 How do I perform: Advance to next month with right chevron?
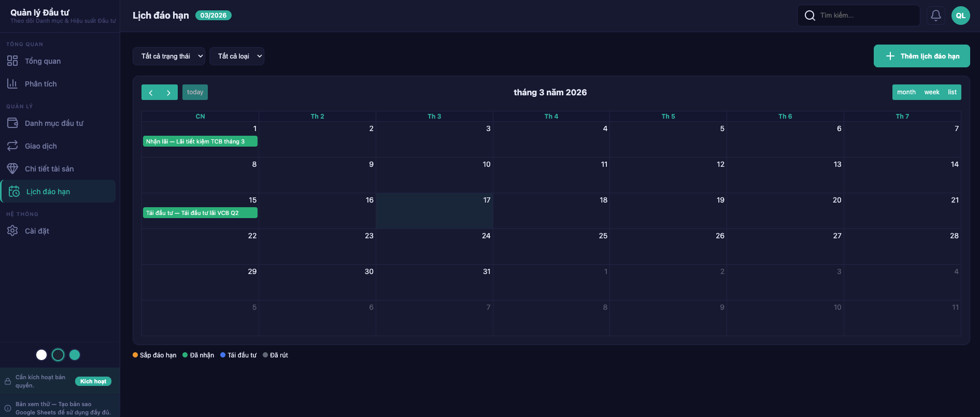pos(168,92)
